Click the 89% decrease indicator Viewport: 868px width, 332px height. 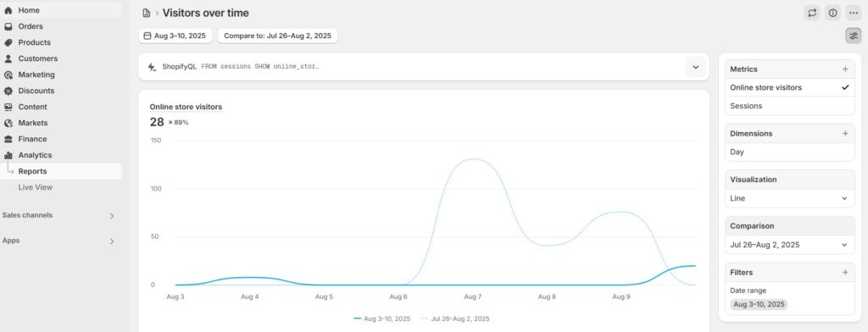(178, 122)
